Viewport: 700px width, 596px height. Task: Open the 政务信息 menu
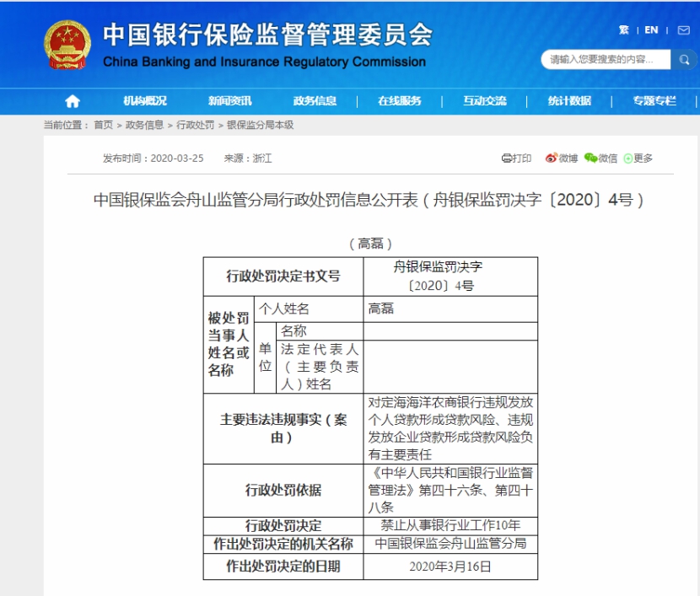[x=315, y=101]
